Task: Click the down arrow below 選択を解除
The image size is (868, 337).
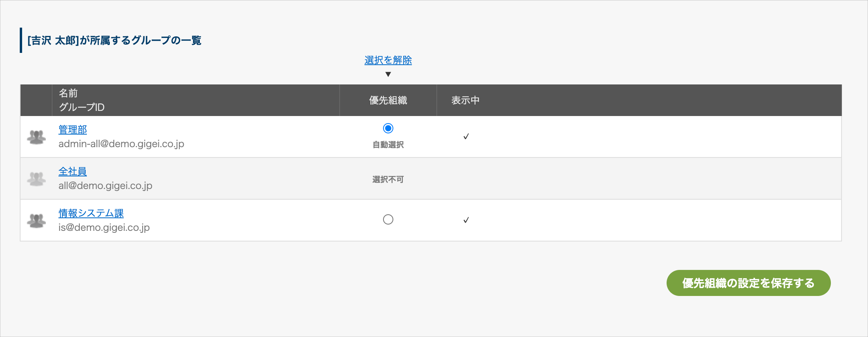Action: [388, 74]
